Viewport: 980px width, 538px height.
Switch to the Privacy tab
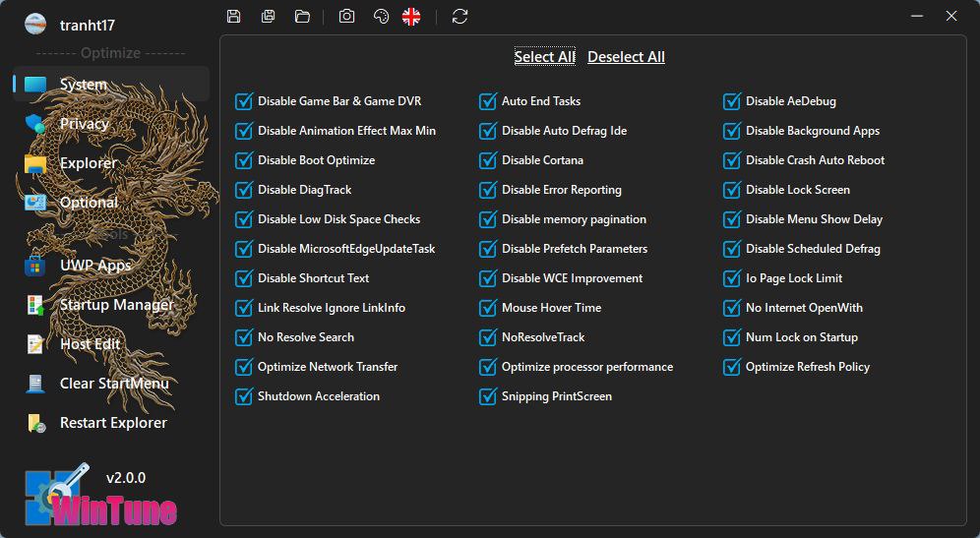84,124
